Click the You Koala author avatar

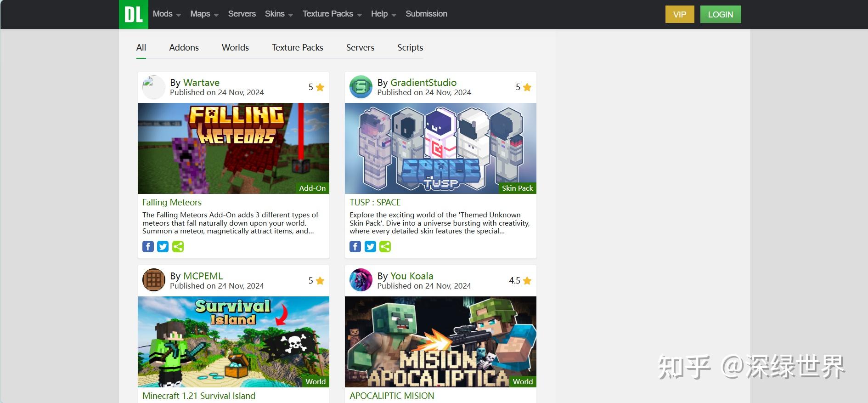[361, 280]
